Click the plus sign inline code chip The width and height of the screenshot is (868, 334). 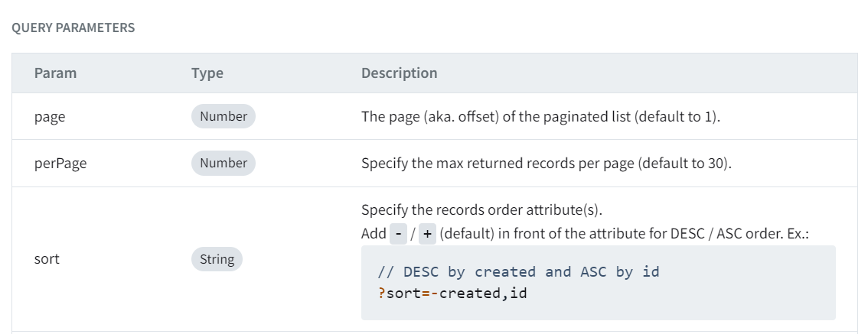pos(427,233)
